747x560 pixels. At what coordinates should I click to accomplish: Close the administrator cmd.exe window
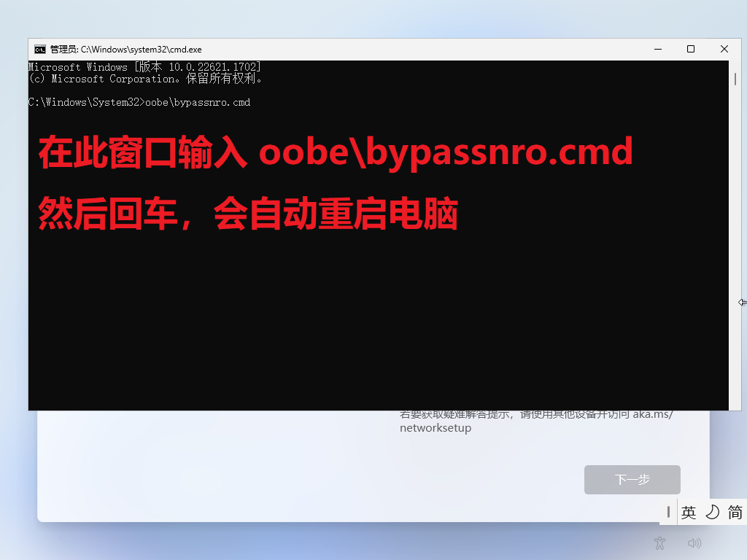[x=724, y=49]
